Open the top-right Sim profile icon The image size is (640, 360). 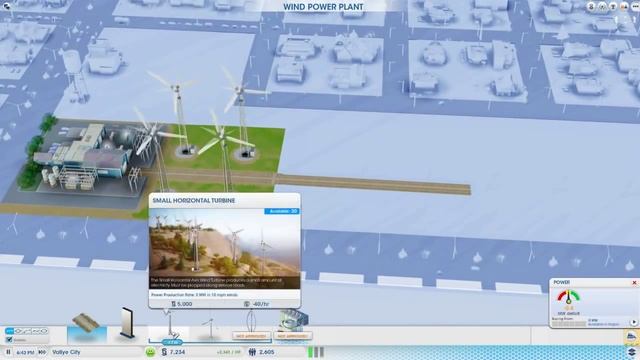pyautogui.click(x=591, y=7)
